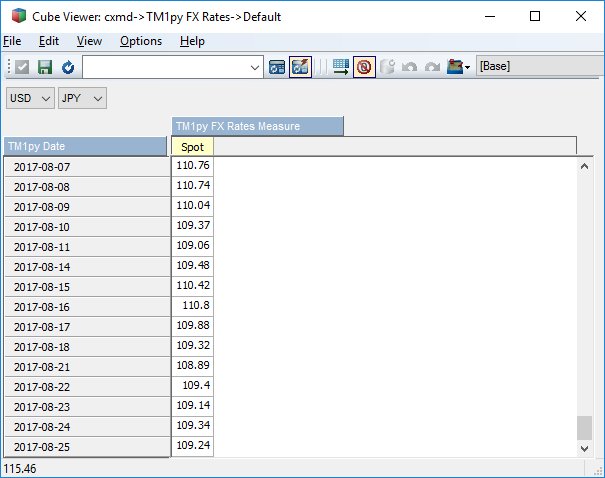The width and height of the screenshot is (605, 478).
Task: Click the TM1py FX Rates Measure header
Action: click(257, 126)
